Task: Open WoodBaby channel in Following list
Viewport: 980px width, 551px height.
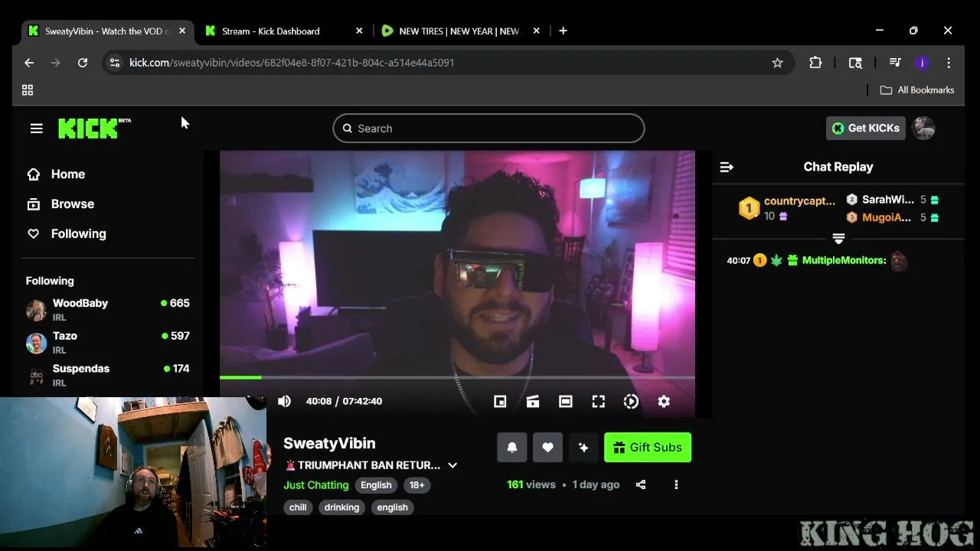Action: pyautogui.click(x=108, y=310)
